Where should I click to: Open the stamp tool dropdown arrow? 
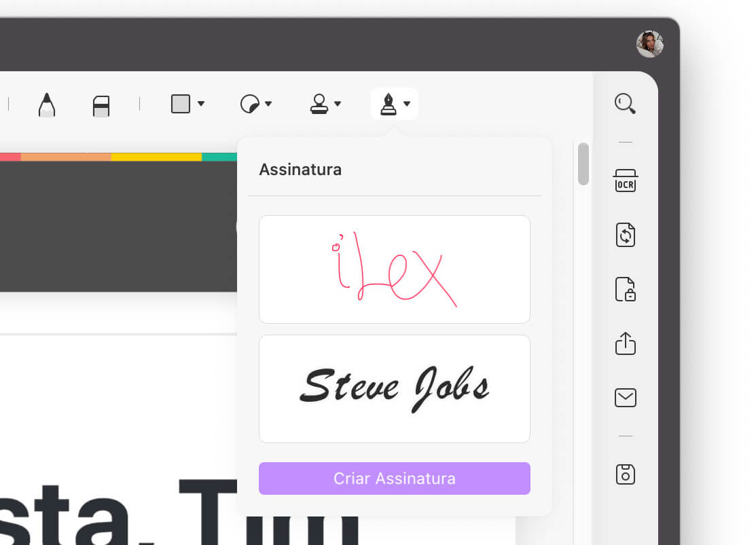click(338, 104)
